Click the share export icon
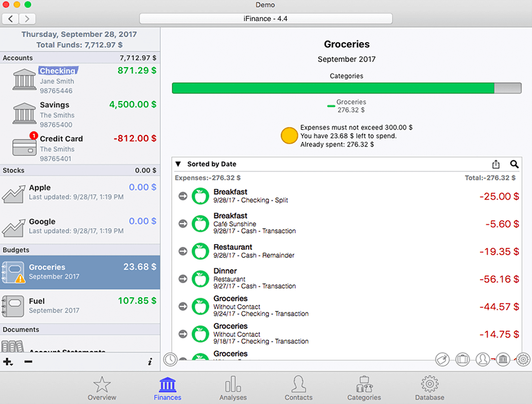The width and height of the screenshot is (532, 404). click(496, 164)
